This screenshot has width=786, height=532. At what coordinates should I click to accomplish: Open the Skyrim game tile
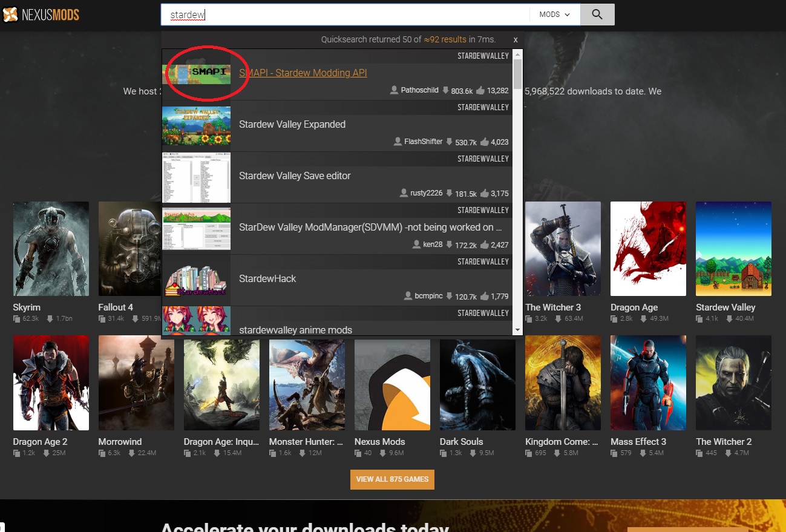pyautogui.click(x=51, y=249)
